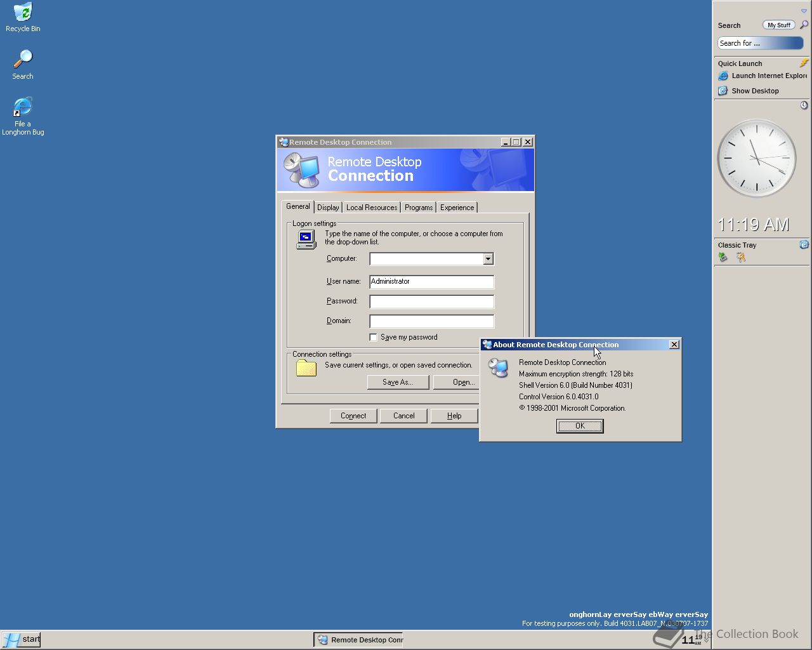
Task: Click Show Desktop icon in Quick Launch
Action: [723, 91]
